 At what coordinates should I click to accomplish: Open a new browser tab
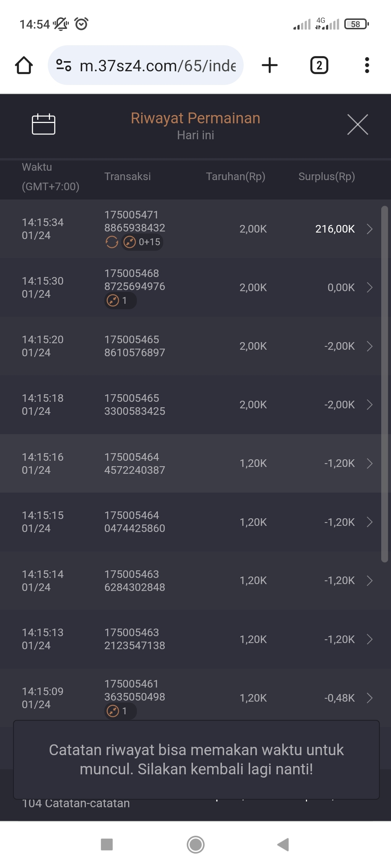point(270,65)
